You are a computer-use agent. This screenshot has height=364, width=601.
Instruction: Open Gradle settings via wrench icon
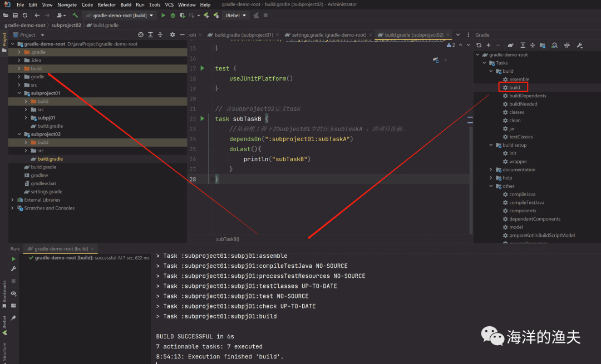579,45
